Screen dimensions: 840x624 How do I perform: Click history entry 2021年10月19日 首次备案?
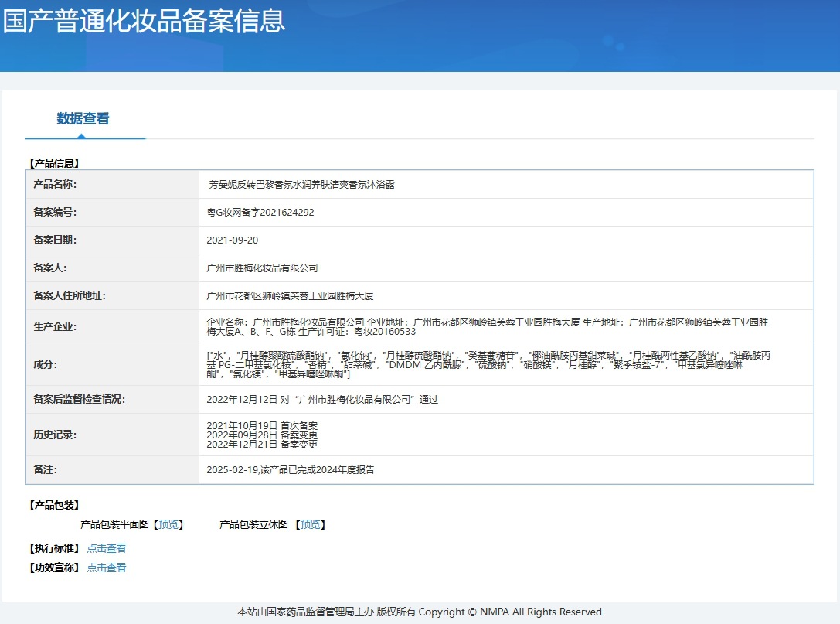click(x=262, y=425)
